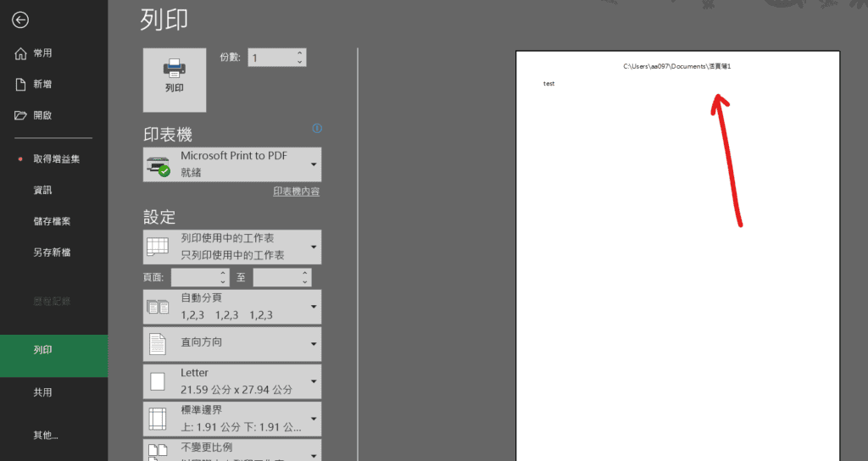Click the large 列印 printer button
The height and width of the screenshot is (461, 868).
click(174, 80)
